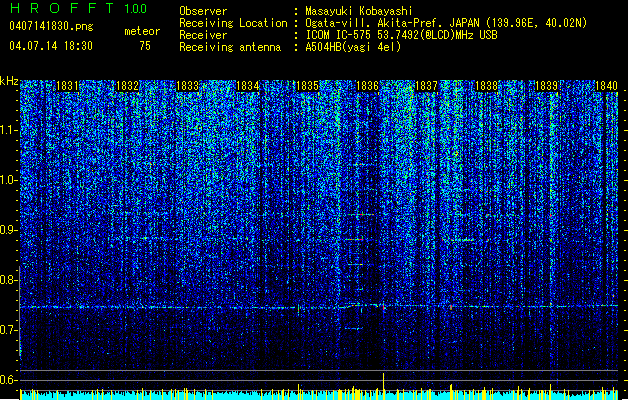Click the HROFFT 1.0.0 title text

pos(78,8)
